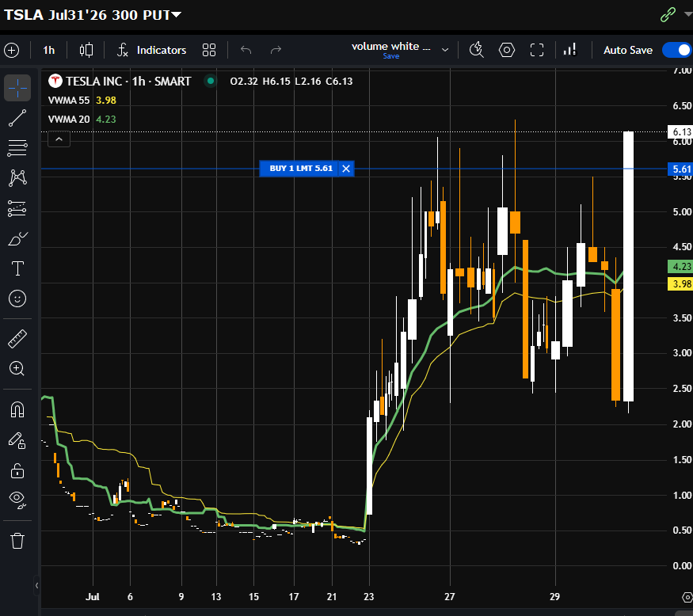Viewport: 693px width, 616px height.
Task: Open the quick search lightning icon
Action: pyautogui.click(x=477, y=50)
